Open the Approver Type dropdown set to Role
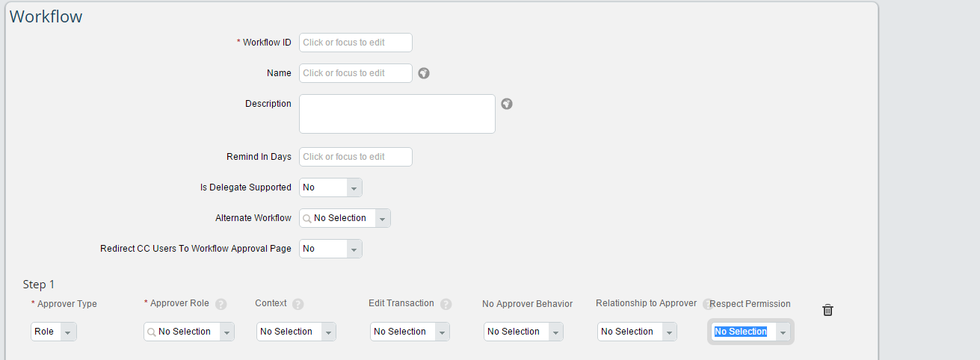This screenshot has width=980, height=360. [x=54, y=332]
